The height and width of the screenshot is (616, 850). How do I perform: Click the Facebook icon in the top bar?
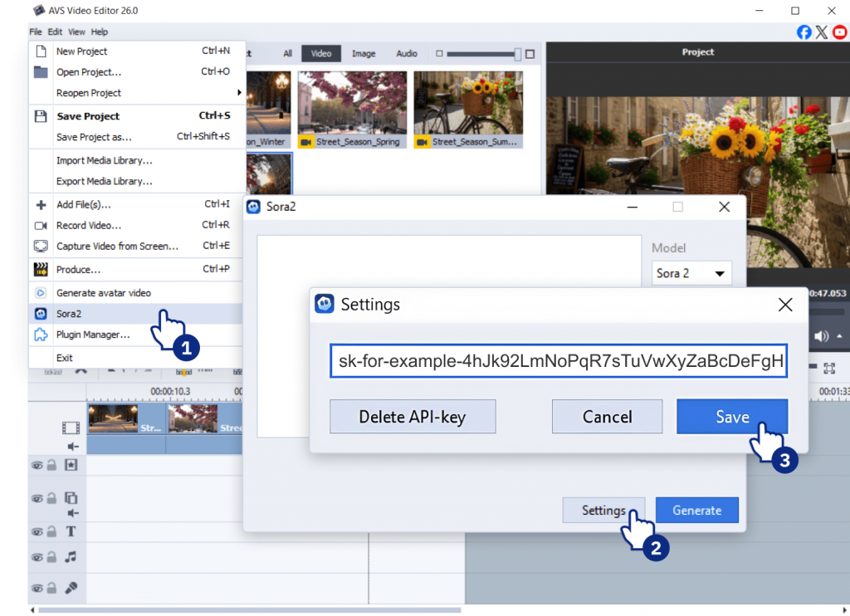pyautogui.click(x=804, y=32)
